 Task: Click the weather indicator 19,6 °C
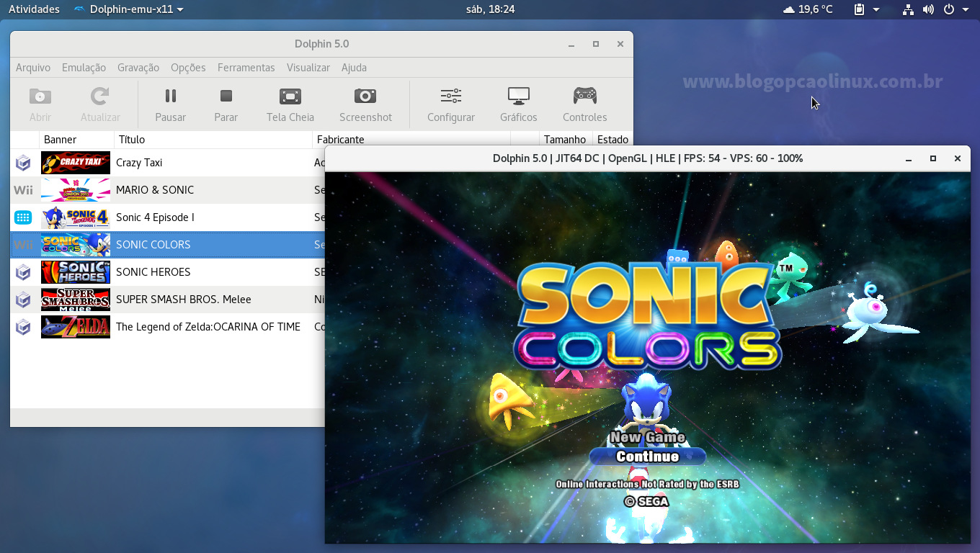(x=807, y=9)
